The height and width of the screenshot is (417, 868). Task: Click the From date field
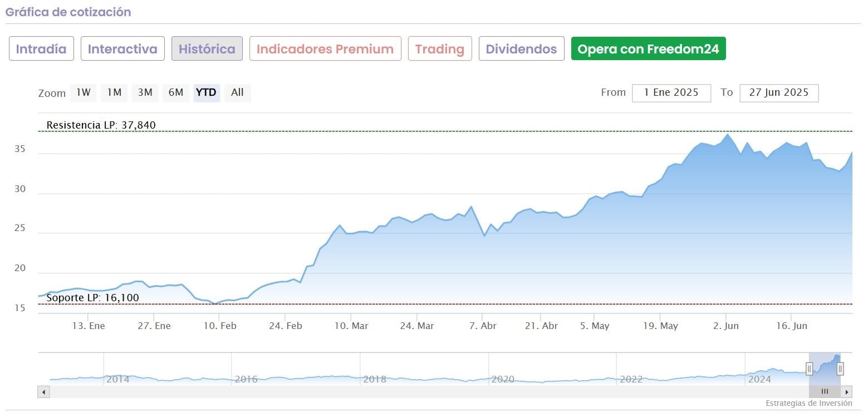coord(671,93)
